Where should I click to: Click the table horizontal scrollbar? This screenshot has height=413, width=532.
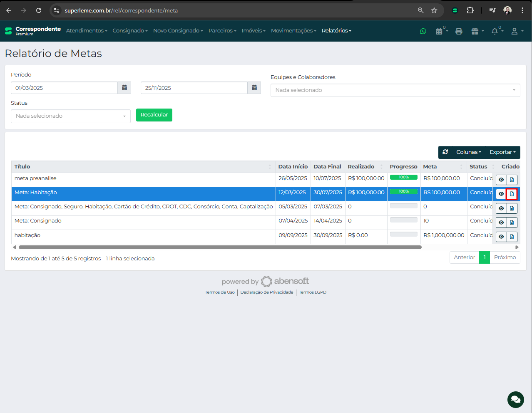(x=220, y=247)
